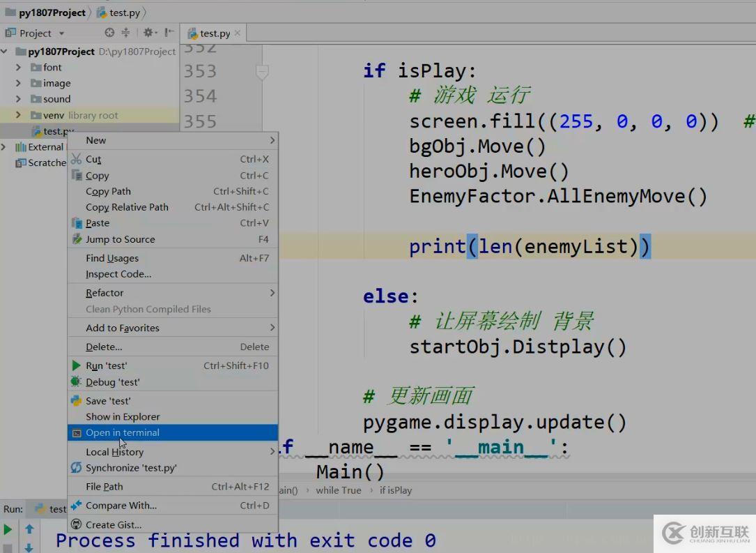Close the test.py editor tab
This screenshot has width=756, height=553.
[238, 33]
